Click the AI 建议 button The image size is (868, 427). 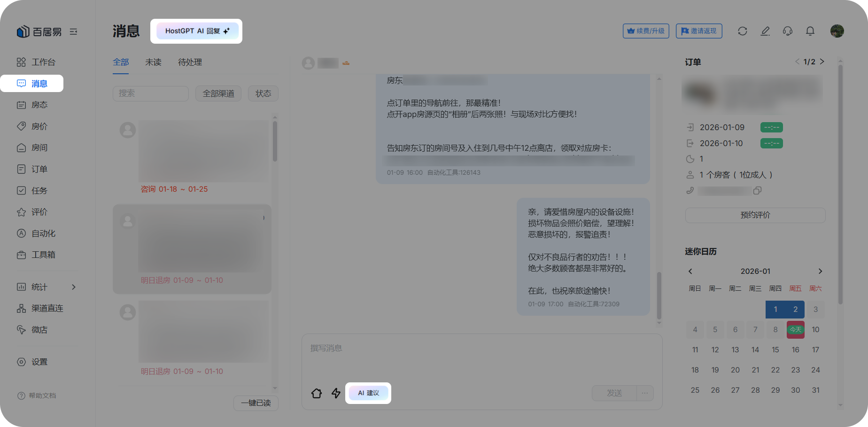pos(368,393)
